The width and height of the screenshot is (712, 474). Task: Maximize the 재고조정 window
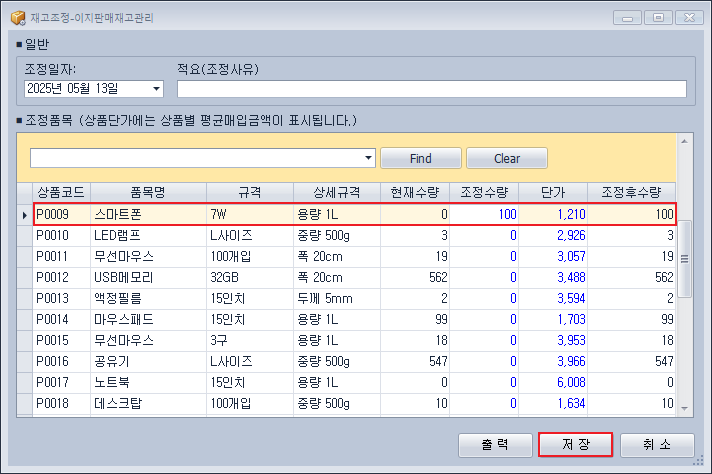[658, 18]
